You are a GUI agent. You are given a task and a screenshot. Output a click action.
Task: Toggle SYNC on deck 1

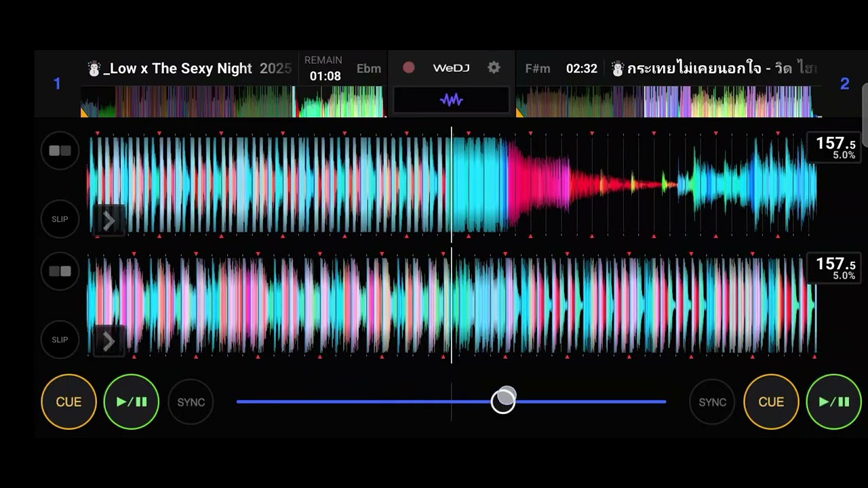click(x=191, y=402)
